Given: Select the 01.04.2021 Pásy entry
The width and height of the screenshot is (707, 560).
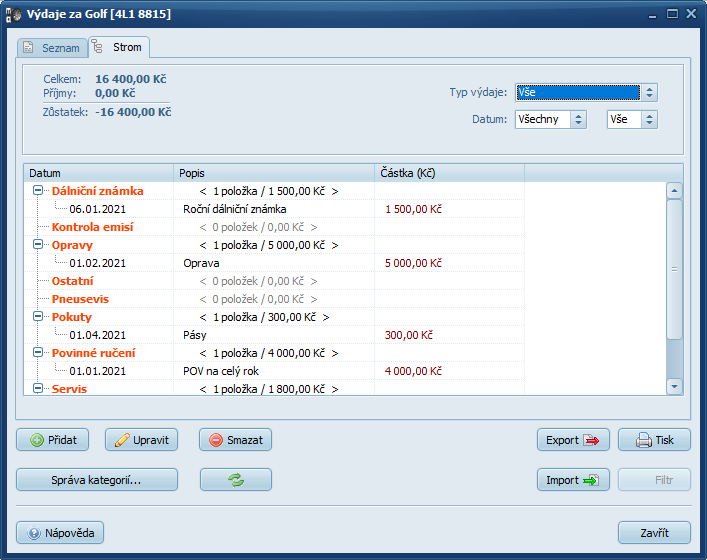Looking at the screenshot, I should [x=274, y=335].
